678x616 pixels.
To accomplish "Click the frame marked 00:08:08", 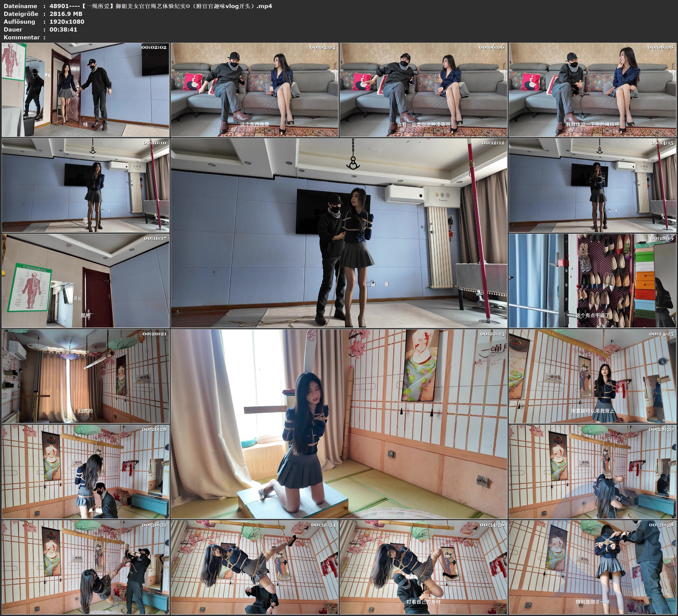I will click(593, 90).
